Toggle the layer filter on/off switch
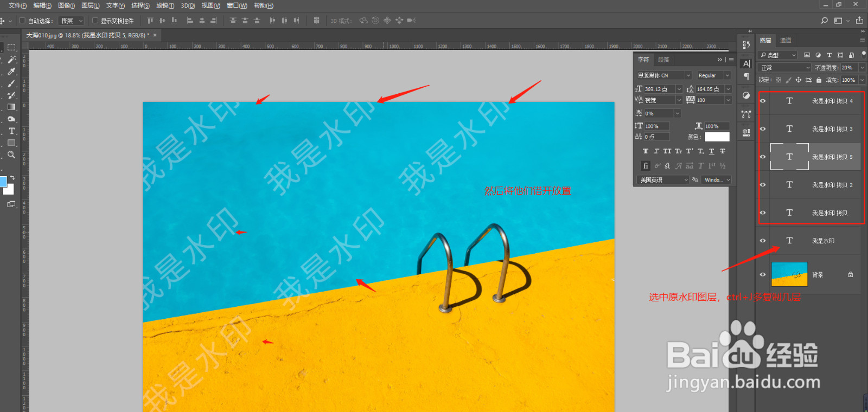This screenshot has width=868, height=412. point(863,54)
